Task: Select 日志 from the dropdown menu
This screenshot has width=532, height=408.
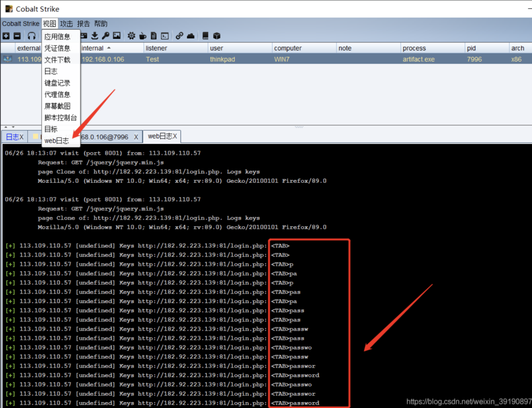Action: (x=51, y=71)
